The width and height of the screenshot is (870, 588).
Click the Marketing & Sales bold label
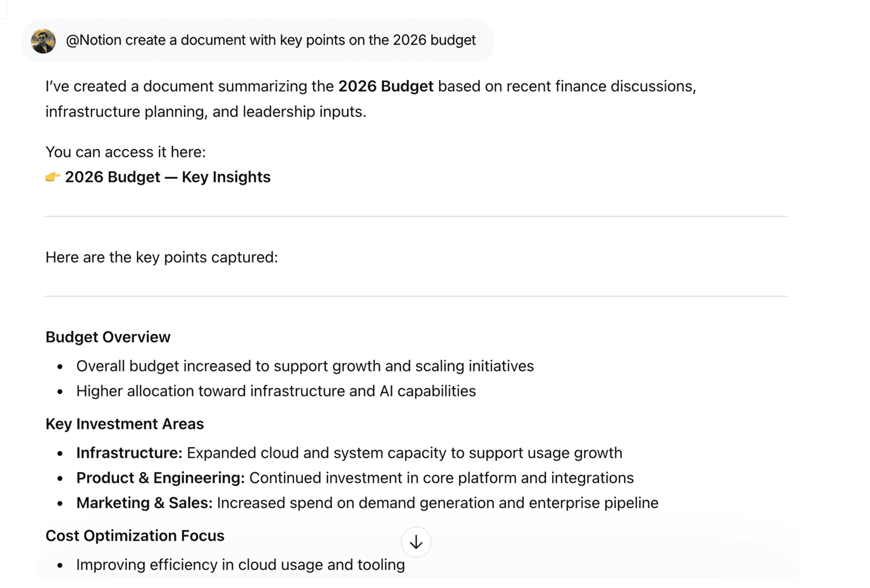(144, 503)
